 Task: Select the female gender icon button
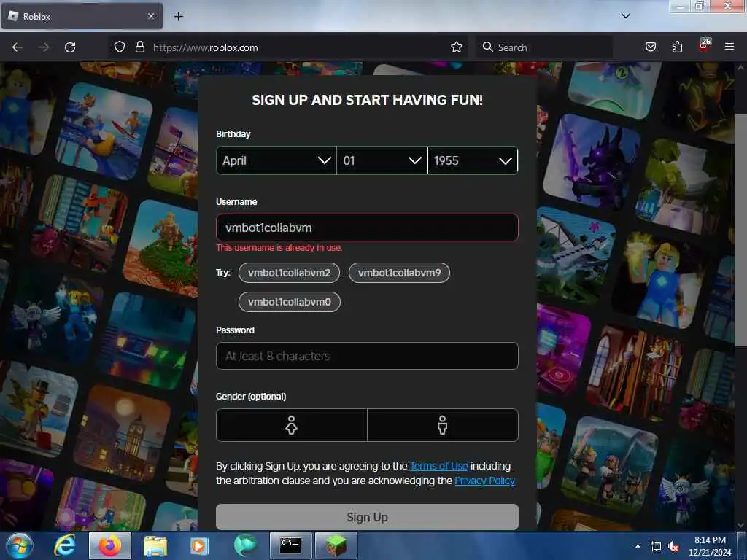(292, 425)
